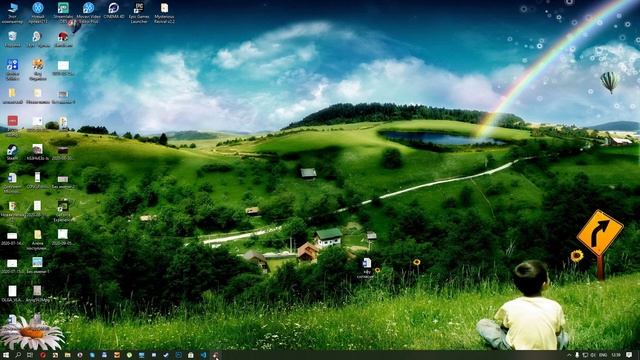Select the Без имени 2 file
640x360 pixels.
pos(63,181)
